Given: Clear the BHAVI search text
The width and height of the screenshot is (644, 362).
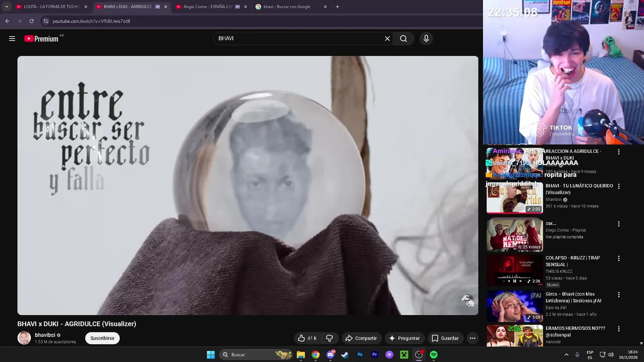Looking at the screenshot, I should point(387,39).
